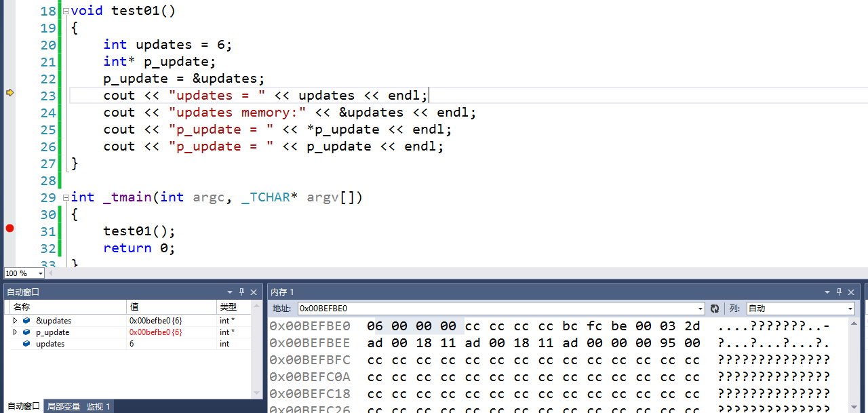Click the autos window scroll-down arrow
This screenshot has width=868, height=413.
[257, 392]
